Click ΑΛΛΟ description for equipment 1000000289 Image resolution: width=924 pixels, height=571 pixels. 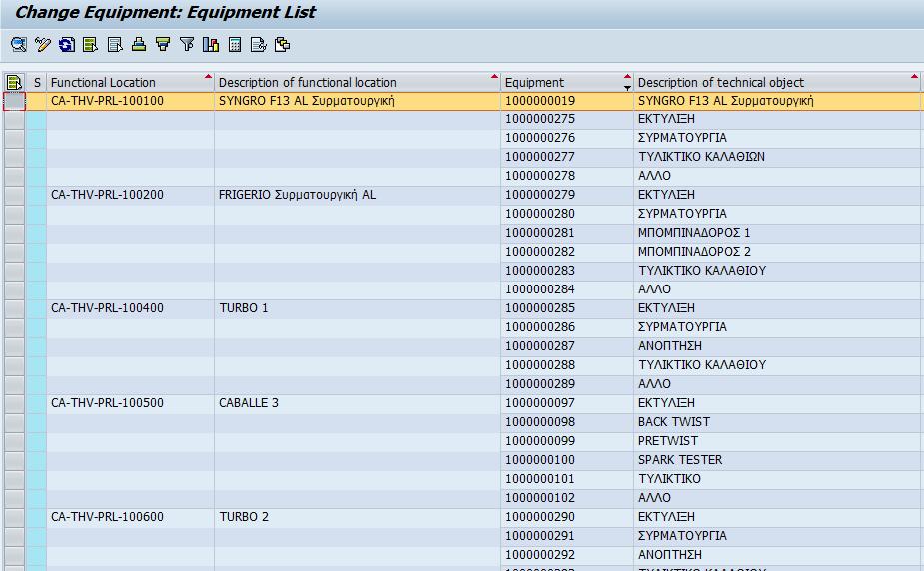click(x=777, y=384)
